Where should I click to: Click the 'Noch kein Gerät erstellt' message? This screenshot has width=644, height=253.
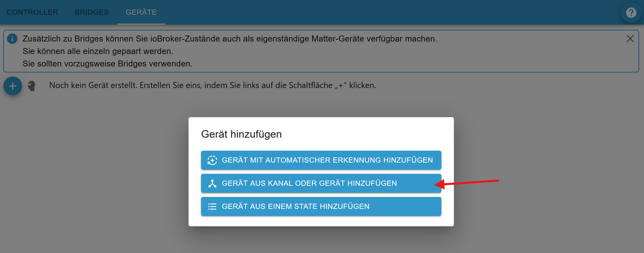[212, 85]
